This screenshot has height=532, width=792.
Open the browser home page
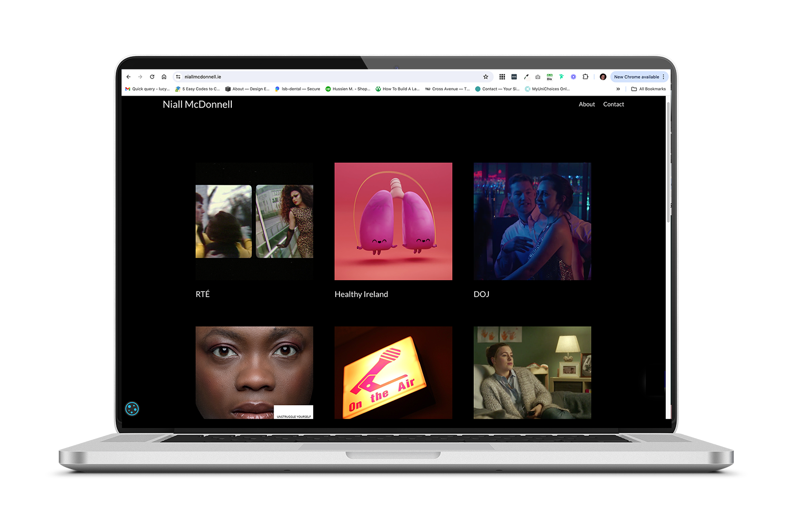[x=164, y=77]
